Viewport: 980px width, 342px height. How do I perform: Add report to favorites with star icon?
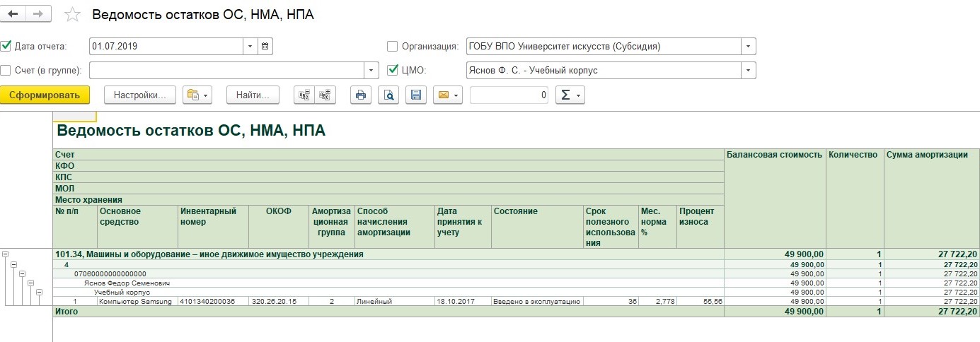pos(72,15)
